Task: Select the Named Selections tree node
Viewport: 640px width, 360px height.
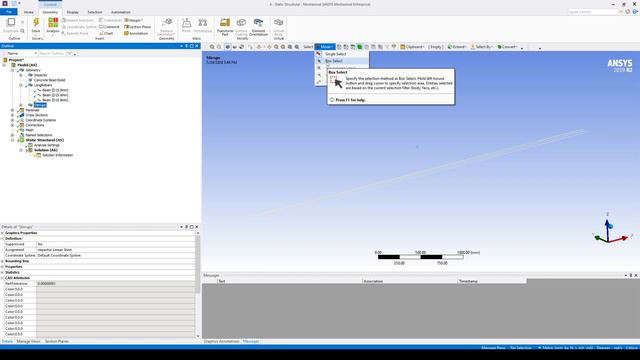Action: (38, 135)
